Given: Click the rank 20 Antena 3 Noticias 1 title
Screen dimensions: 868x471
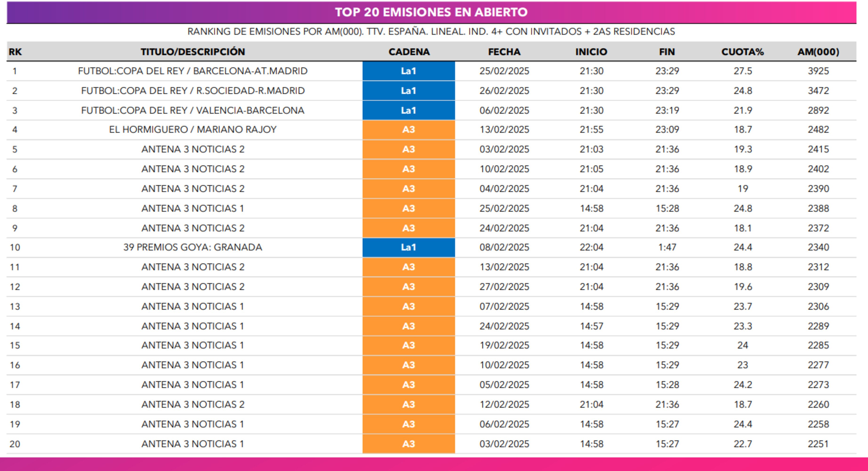Looking at the screenshot, I should (193, 444).
